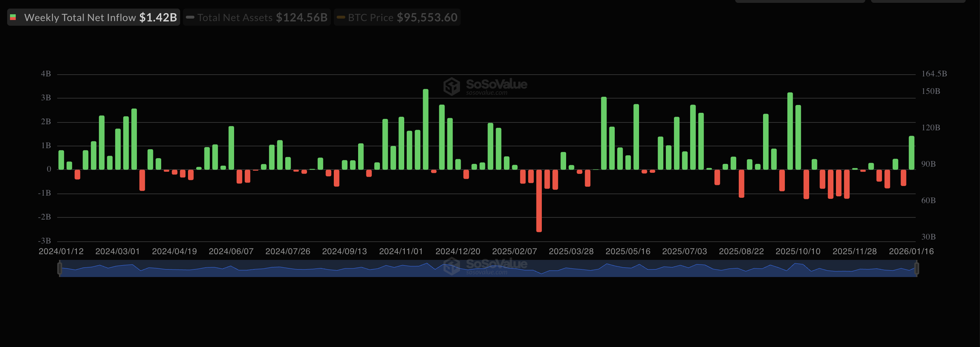
Task: Click the tall green bar near 2025/10/10
Action: (x=790, y=131)
